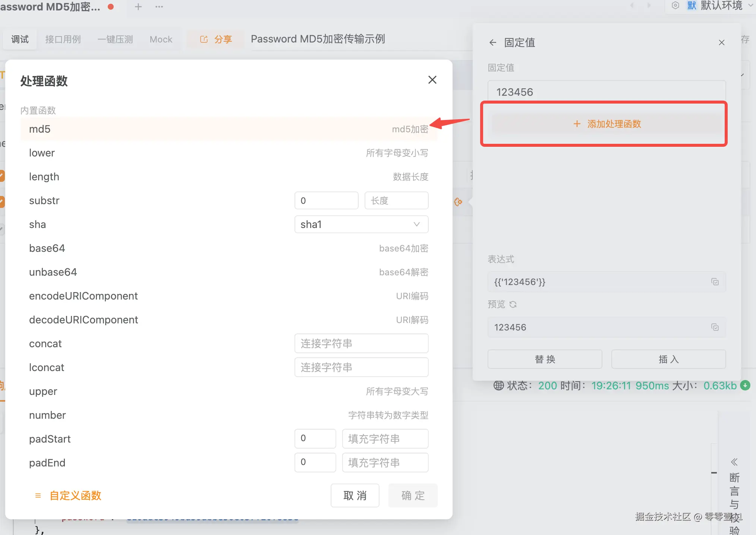This screenshot has width=756, height=535.
Task: Click the back arrow beside 固定值
Action: [493, 42]
